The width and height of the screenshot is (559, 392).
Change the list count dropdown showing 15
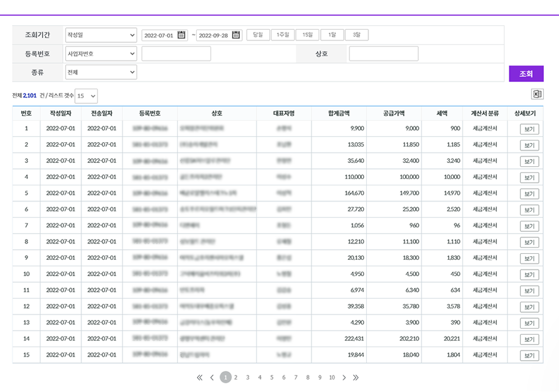pyautogui.click(x=86, y=96)
